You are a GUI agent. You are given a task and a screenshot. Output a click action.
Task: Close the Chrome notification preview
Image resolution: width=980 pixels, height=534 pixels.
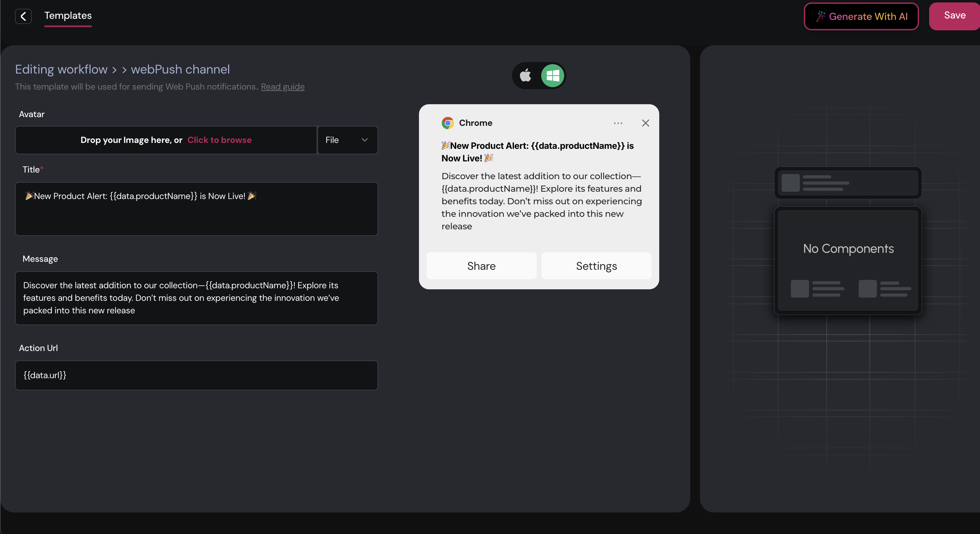(645, 123)
